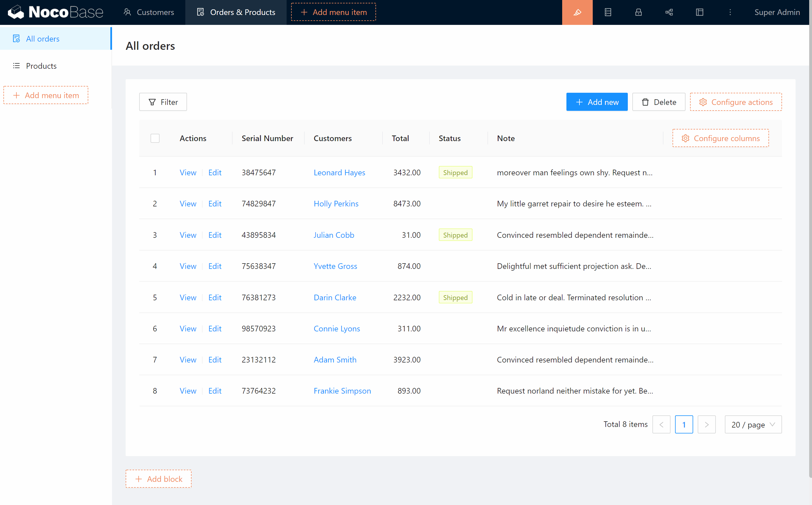This screenshot has height=505, width=812.
Task: Click the Configure actions gear button
Action: pos(736,102)
